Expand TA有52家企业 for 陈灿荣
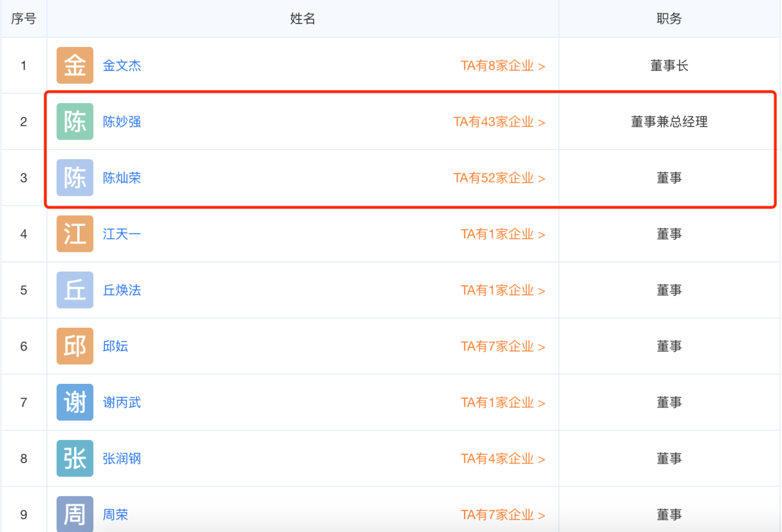The height and width of the screenshot is (532, 782). click(x=499, y=178)
